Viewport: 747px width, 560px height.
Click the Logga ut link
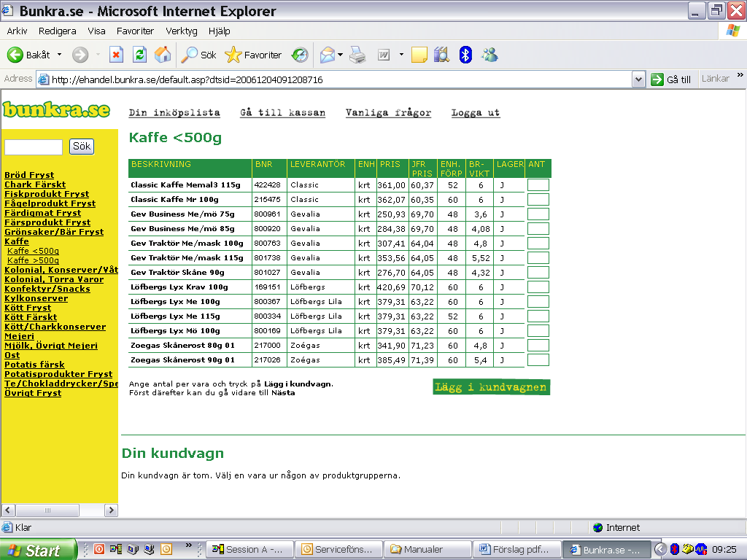point(476,113)
